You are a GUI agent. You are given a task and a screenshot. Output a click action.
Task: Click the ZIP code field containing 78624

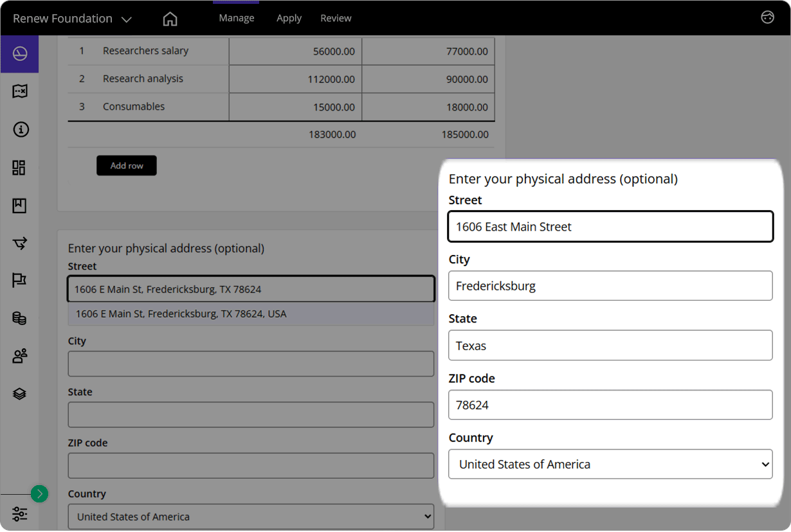[610, 405]
